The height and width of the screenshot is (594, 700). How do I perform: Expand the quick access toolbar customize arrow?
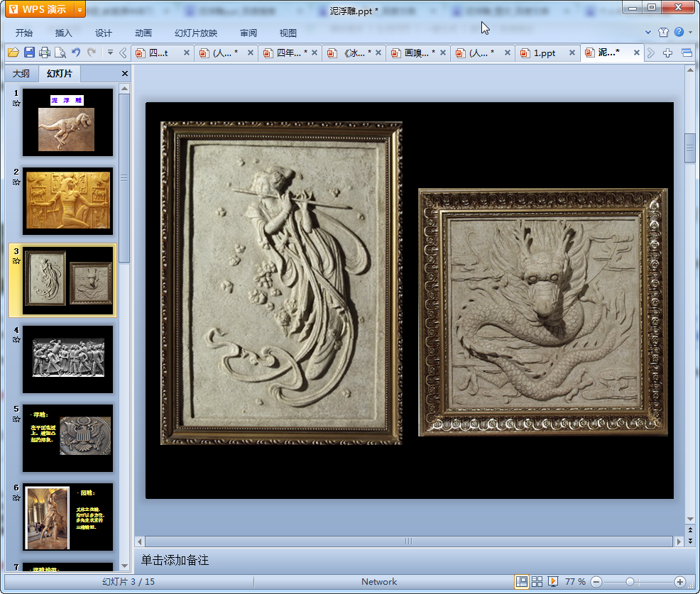tap(110, 53)
